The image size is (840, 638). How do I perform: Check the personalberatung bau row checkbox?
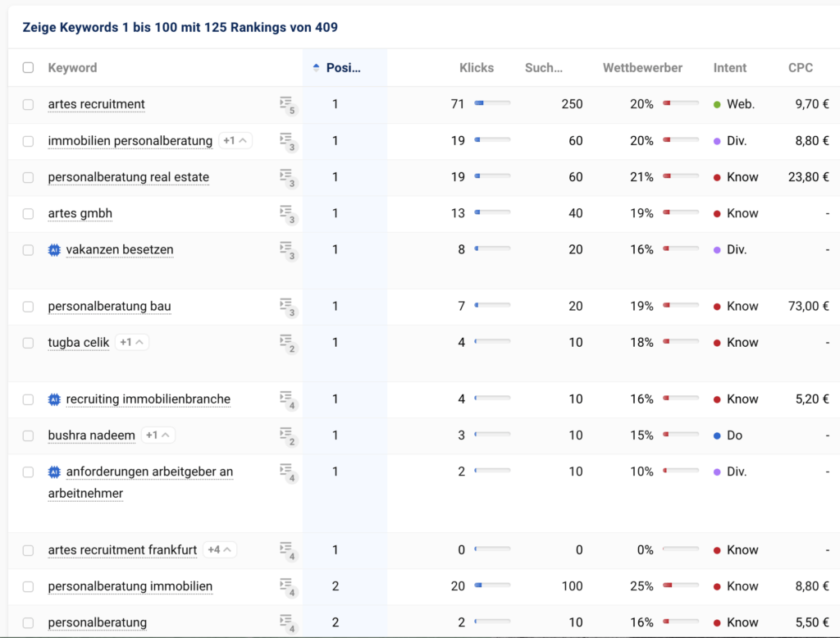(x=28, y=307)
